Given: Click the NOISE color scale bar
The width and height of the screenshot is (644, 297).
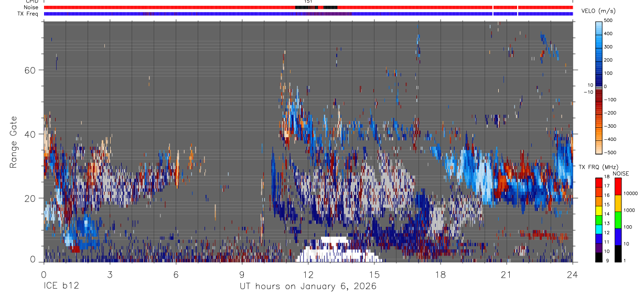Looking at the screenshot, I should coord(618,219).
